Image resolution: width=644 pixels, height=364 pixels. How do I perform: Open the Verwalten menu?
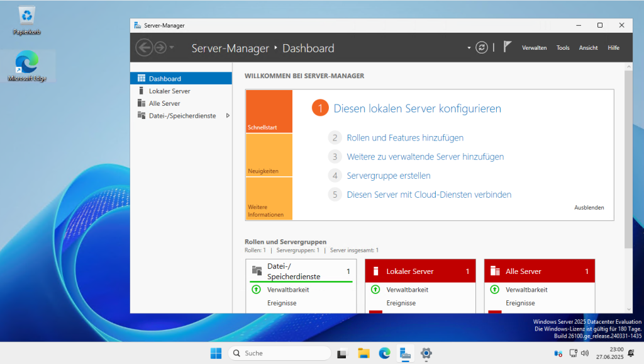tap(534, 48)
